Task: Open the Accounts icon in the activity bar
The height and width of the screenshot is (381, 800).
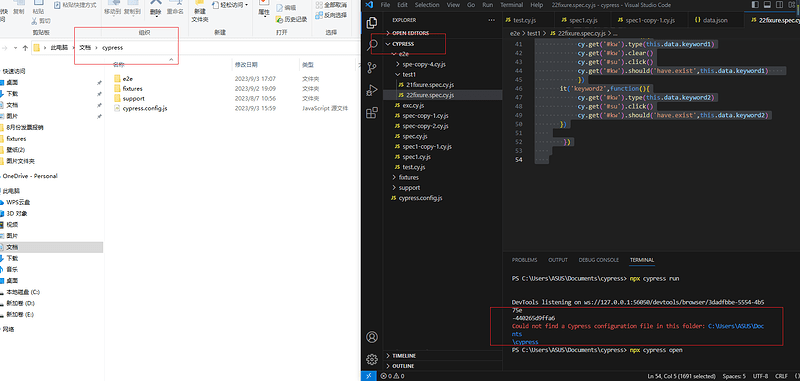Action: coord(372,337)
